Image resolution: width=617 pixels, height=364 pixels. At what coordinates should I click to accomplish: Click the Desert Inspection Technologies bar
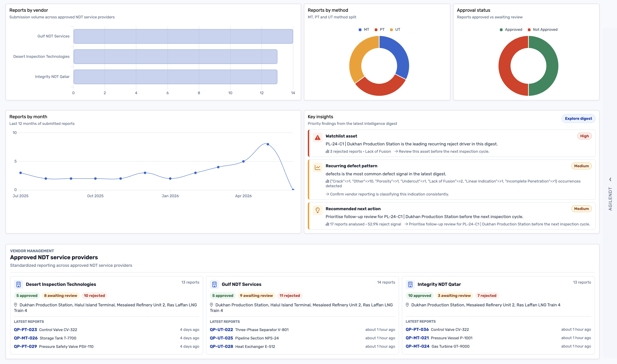175,57
